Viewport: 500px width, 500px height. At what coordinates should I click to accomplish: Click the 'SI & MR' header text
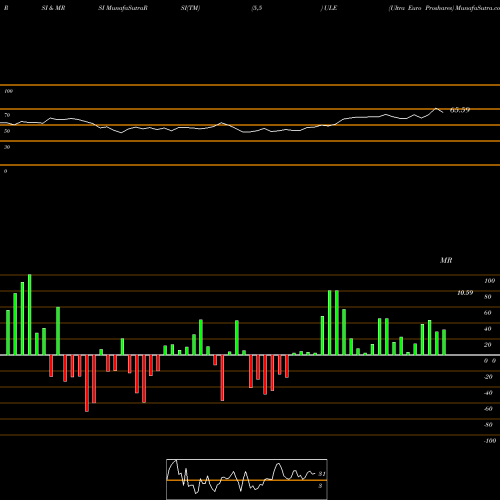click(x=53, y=8)
